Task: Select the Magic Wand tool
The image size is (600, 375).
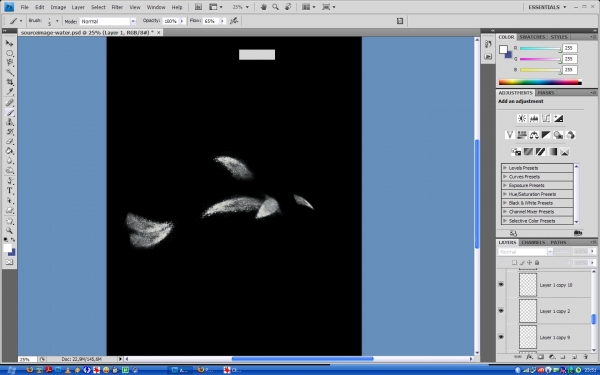Action: (x=10, y=73)
